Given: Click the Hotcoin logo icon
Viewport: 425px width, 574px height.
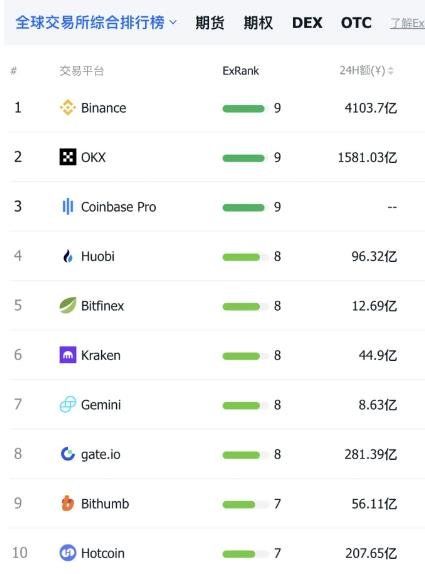Looking at the screenshot, I should [68, 553].
